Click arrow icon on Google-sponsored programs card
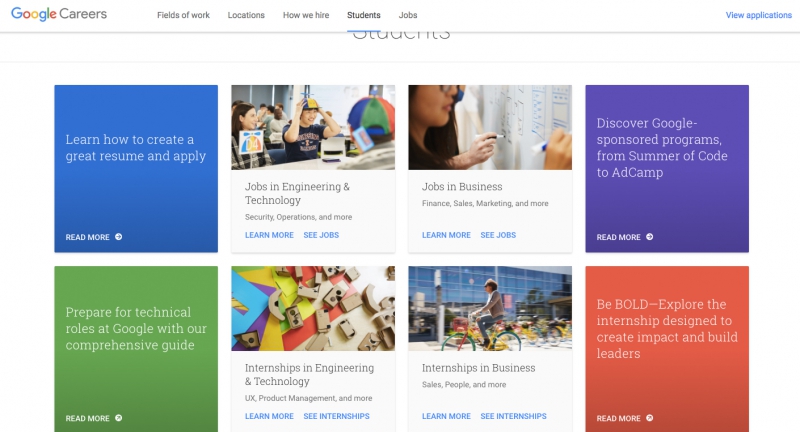Image resolution: width=800 pixels, height=432 pixels. coord(649,237)
